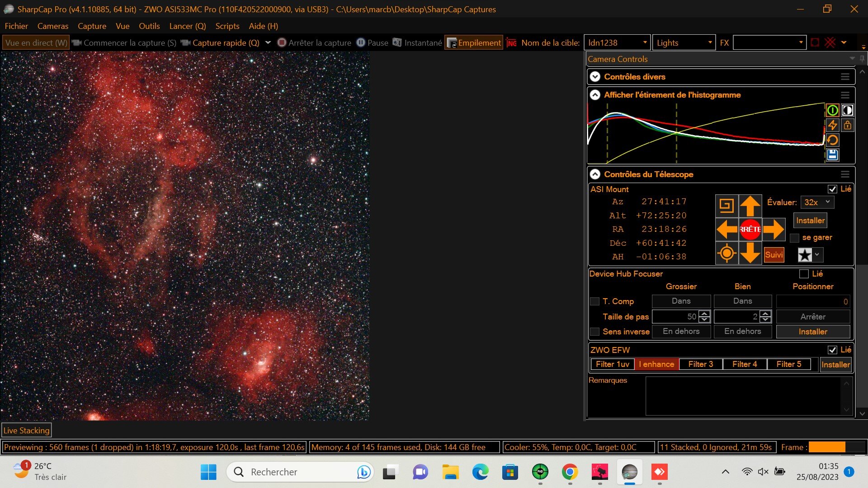Open the Controles divers panel menu icon
868x488 pixels.
[x=845, y=77]
